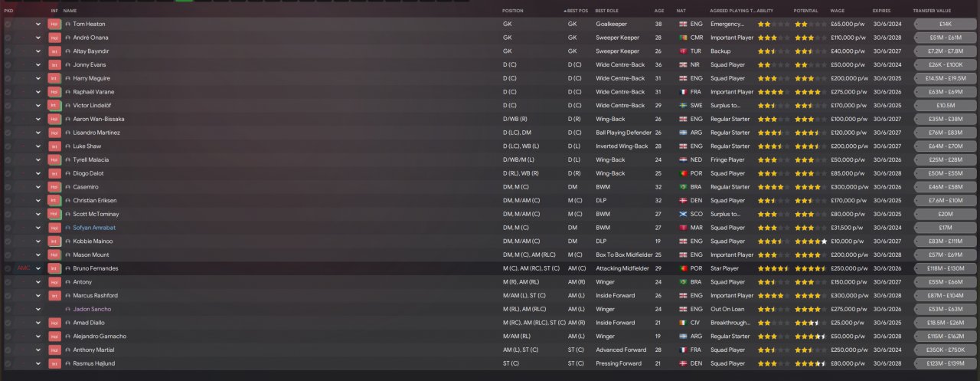Click the Ivory Coast flag for Amad Diallo
980x381 pixels.
click(x=682, y=323)
